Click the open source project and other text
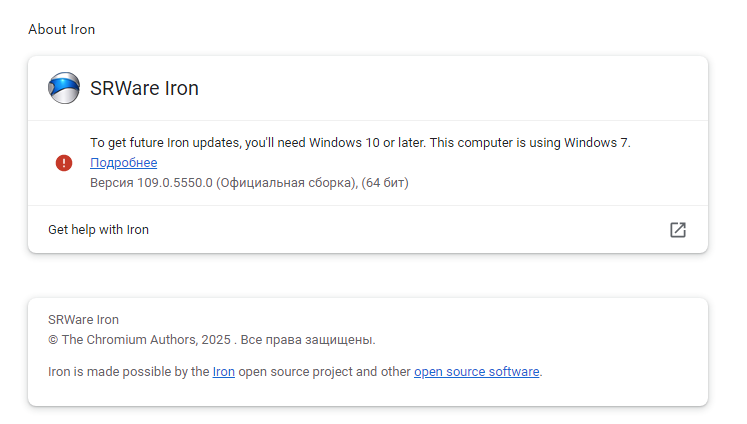The height and width of the screenshot is (424, 747). click(324, 372)
